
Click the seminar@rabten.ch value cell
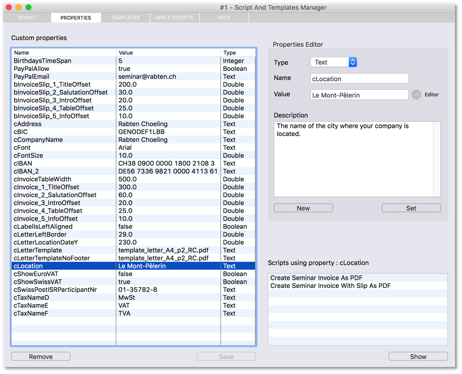click(x=168, y=77)
